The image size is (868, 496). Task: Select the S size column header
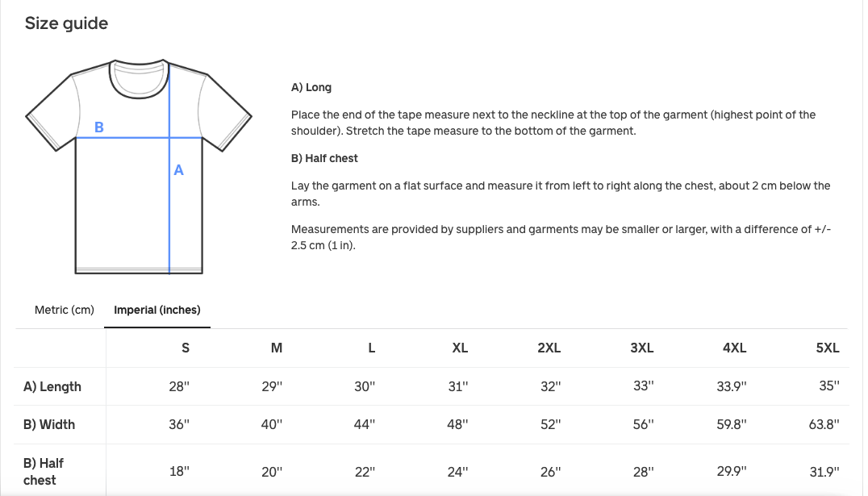186,348
